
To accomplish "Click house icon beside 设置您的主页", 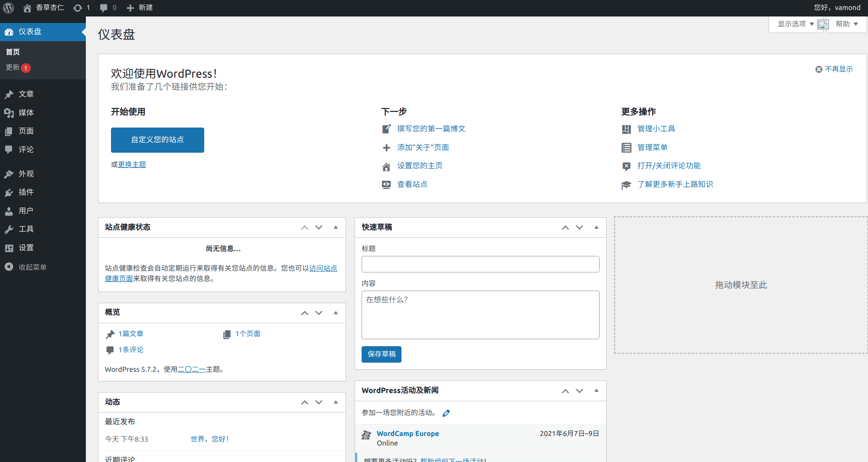I will tap(386, 167).
